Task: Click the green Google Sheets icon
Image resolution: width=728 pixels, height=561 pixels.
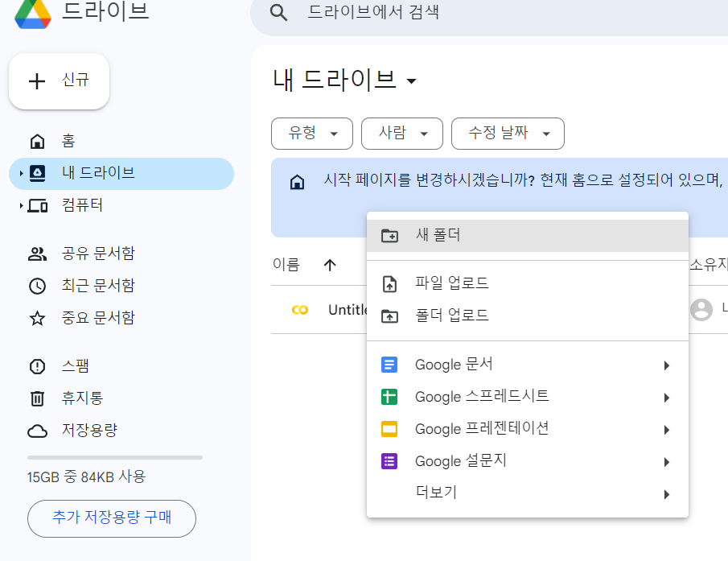Action: [x=389, y=397]
